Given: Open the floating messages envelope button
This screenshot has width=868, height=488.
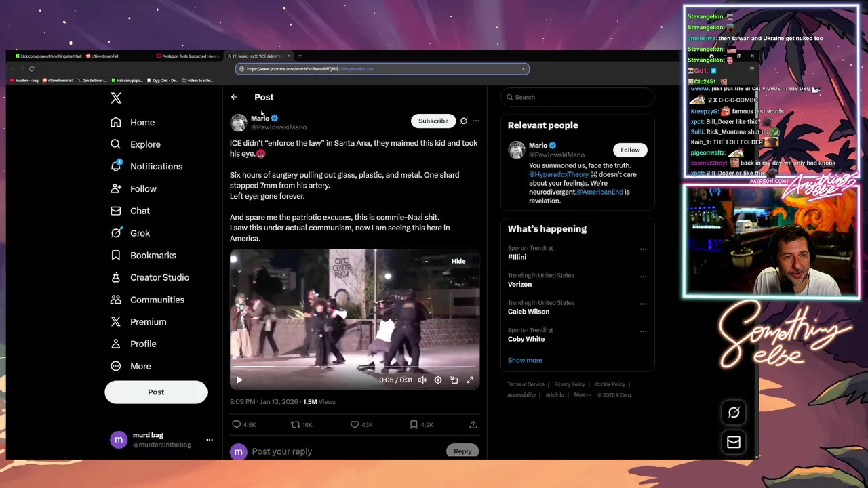Looking at the screenshot, I should [733, 442].
